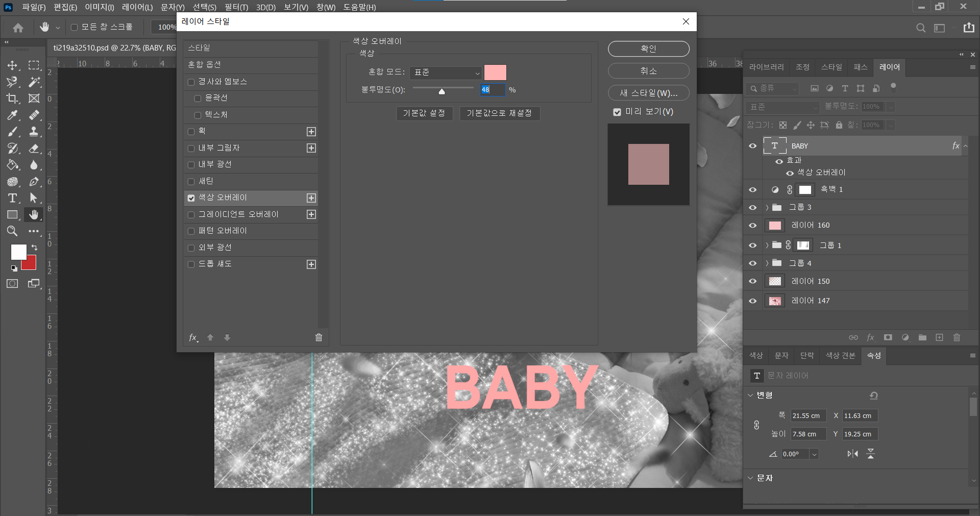Viewport: 980px width, 516px height.
Task: Open the pink overlay color swatch
Action: [x=495, y=72]
